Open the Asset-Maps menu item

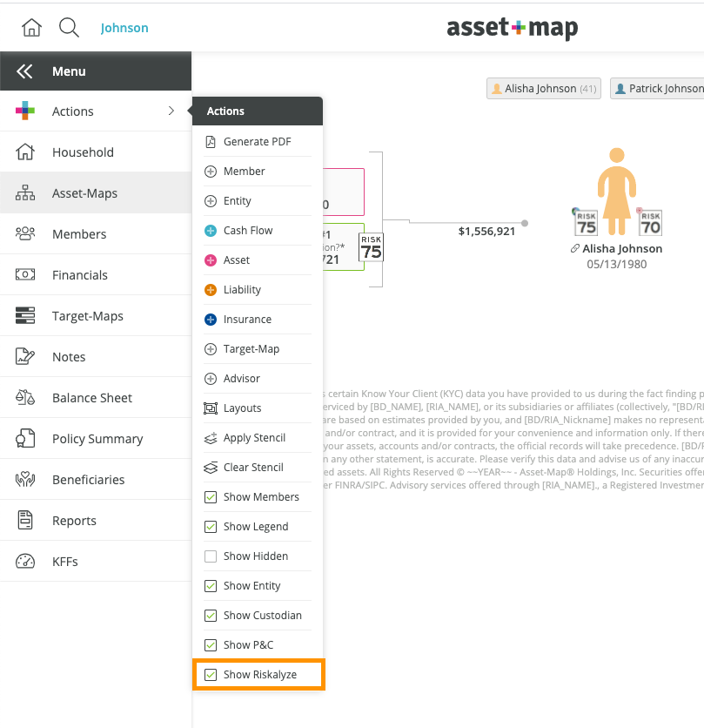point(84,192)
